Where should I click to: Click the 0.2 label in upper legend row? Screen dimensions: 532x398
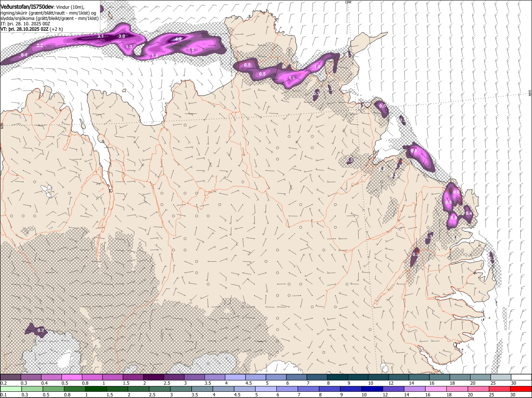coord(3,383)
